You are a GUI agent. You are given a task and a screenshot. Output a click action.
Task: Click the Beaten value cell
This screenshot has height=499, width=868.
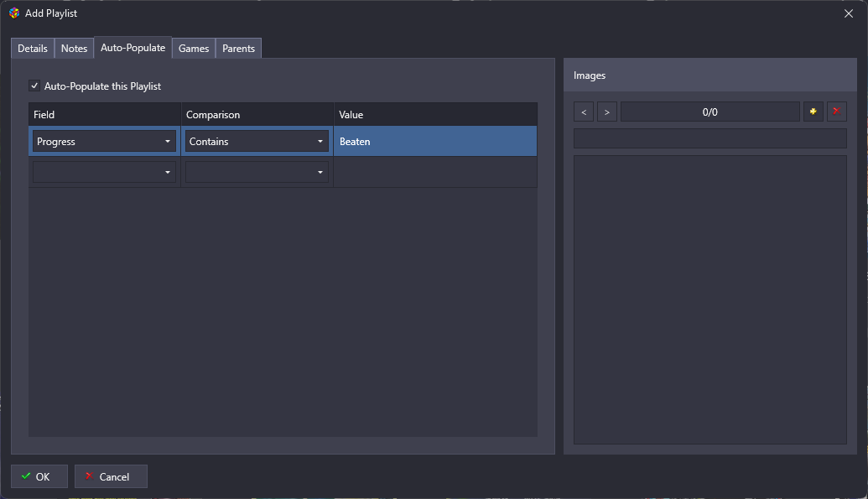click(x=435, y=141)
